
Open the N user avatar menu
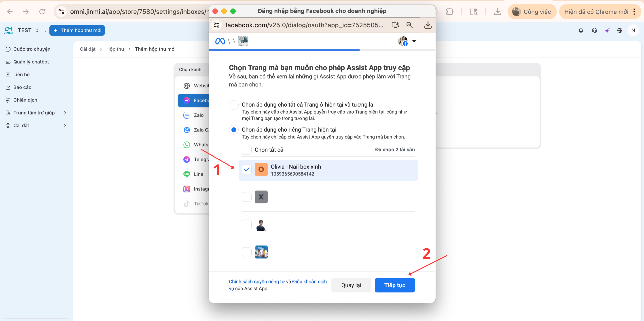tap(633, 30)
